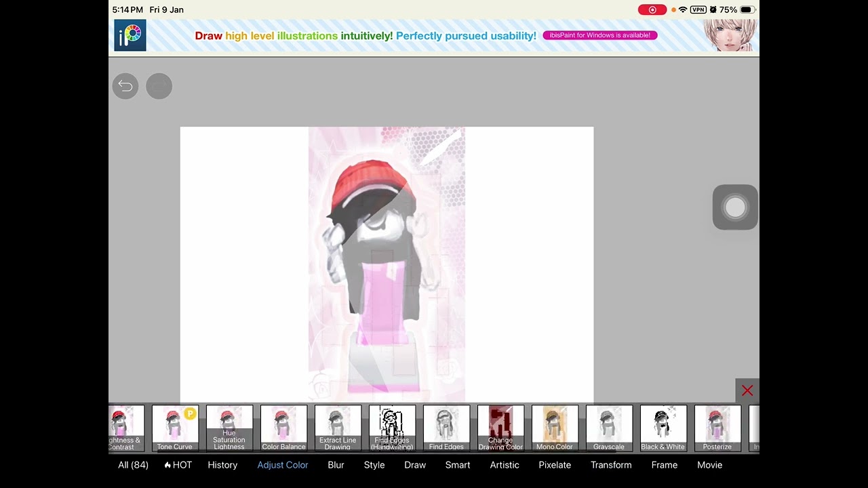Image resolution: width=868 pixels, height=488 pixels.
Task: Tap the VPN status indicator
Action: pos(698,9)
